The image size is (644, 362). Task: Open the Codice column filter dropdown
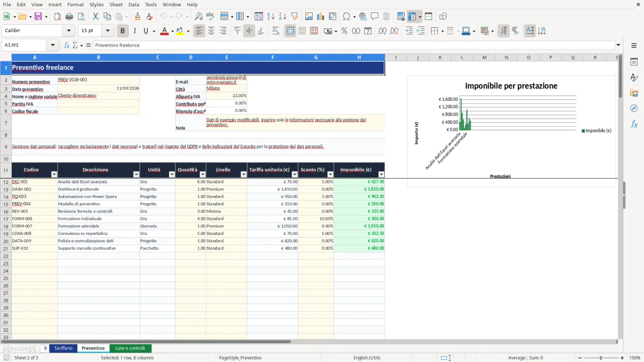pyautogui.click(x=54, y=174)
